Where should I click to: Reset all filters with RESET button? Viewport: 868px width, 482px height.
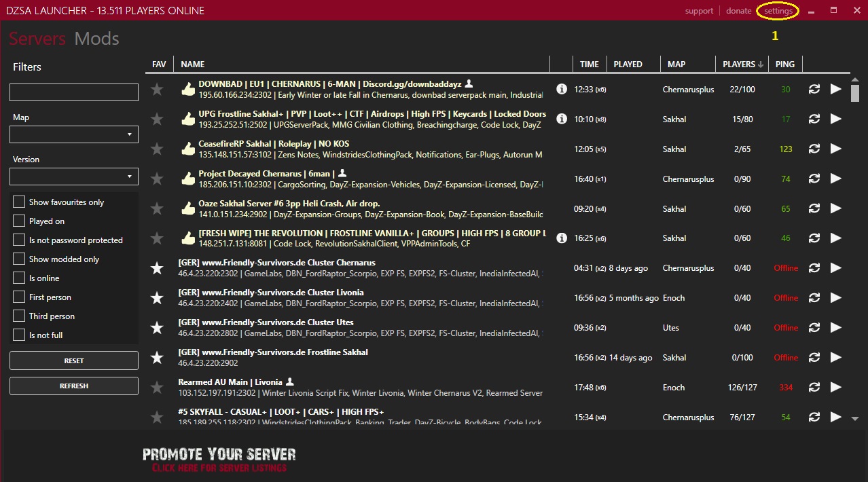[74, 360]
